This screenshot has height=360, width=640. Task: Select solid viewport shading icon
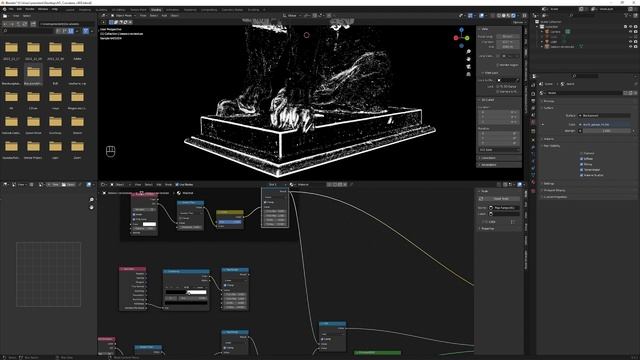click(x=504, y=16)
